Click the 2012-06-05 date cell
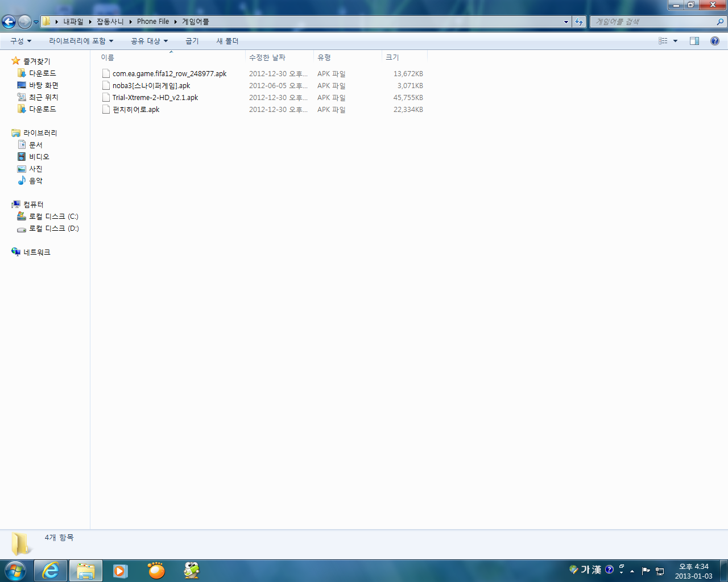The image size is (728, 582). point(278,85)
